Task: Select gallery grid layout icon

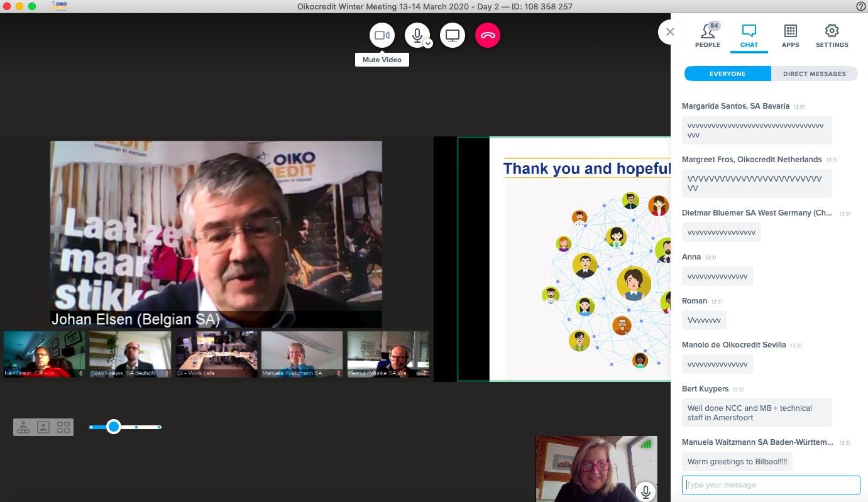Action: (x=63, y=427)
